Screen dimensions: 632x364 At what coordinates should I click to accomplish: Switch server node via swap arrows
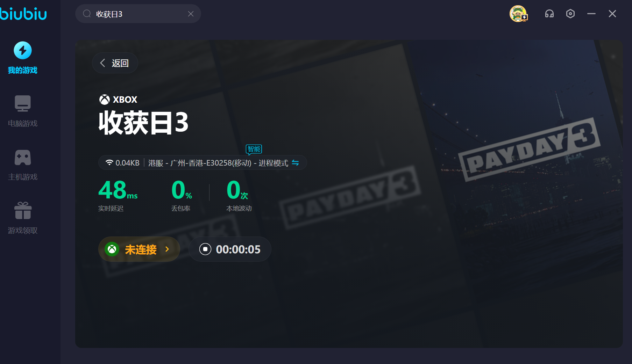[x=295, y=163]
